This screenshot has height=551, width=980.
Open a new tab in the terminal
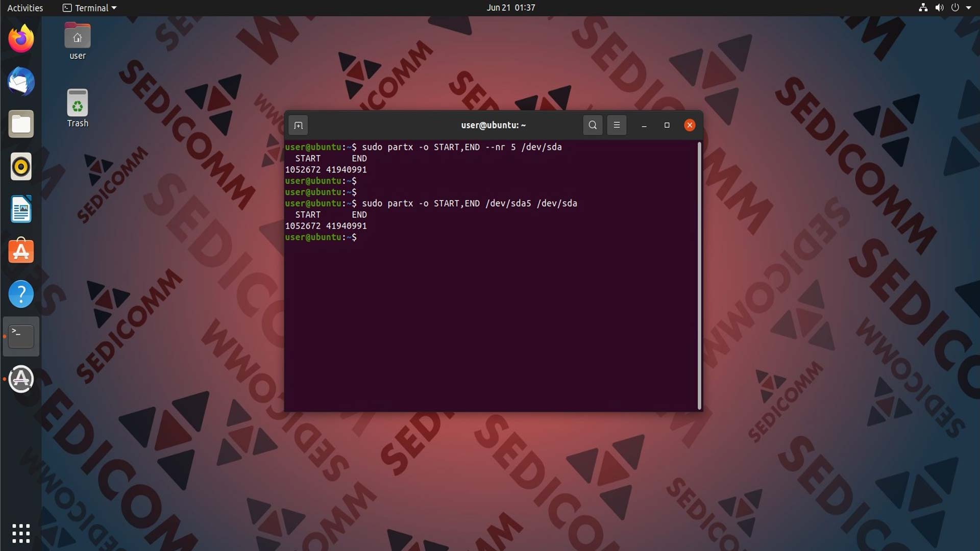[x=298, y=125]
